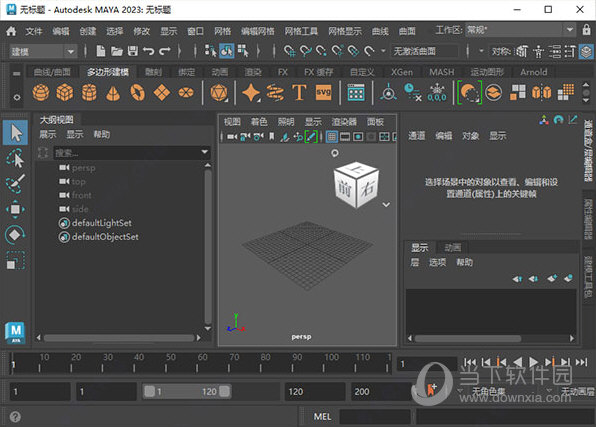Select the arrow Select tool
The height and width of the screenshot is (427, 596).
(x=15, y=133)
